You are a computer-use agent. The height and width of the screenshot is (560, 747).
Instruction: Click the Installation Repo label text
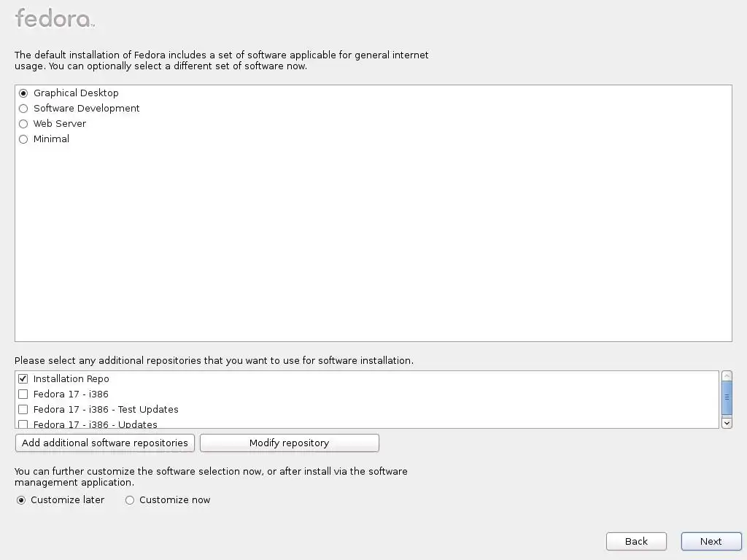pyautogui.click(x=71, y=379)
